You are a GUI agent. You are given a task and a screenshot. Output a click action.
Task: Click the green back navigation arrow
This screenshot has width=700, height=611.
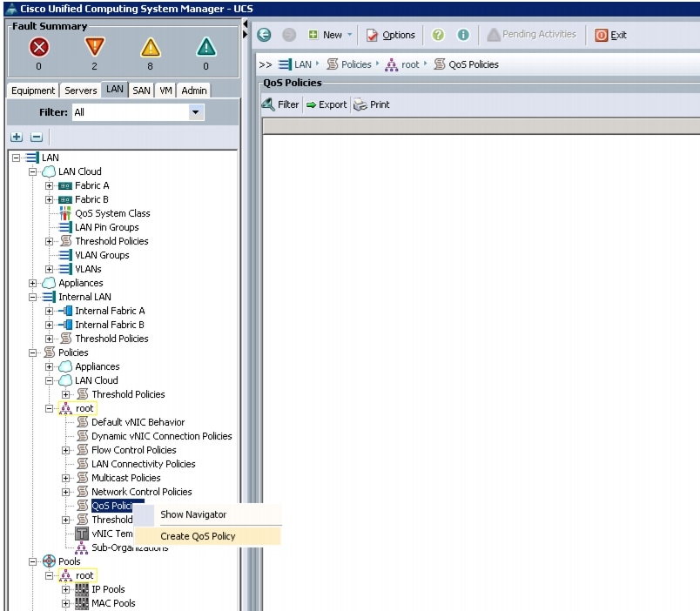263,35
